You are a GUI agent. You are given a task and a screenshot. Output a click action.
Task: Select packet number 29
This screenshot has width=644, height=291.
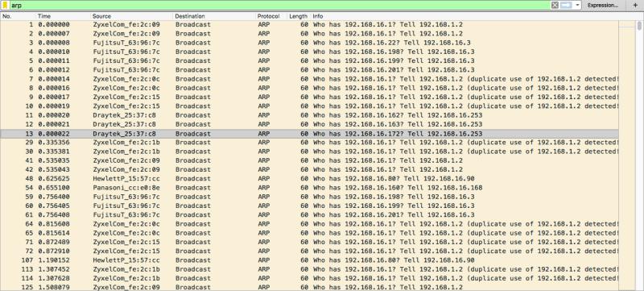tap(309, 143)
